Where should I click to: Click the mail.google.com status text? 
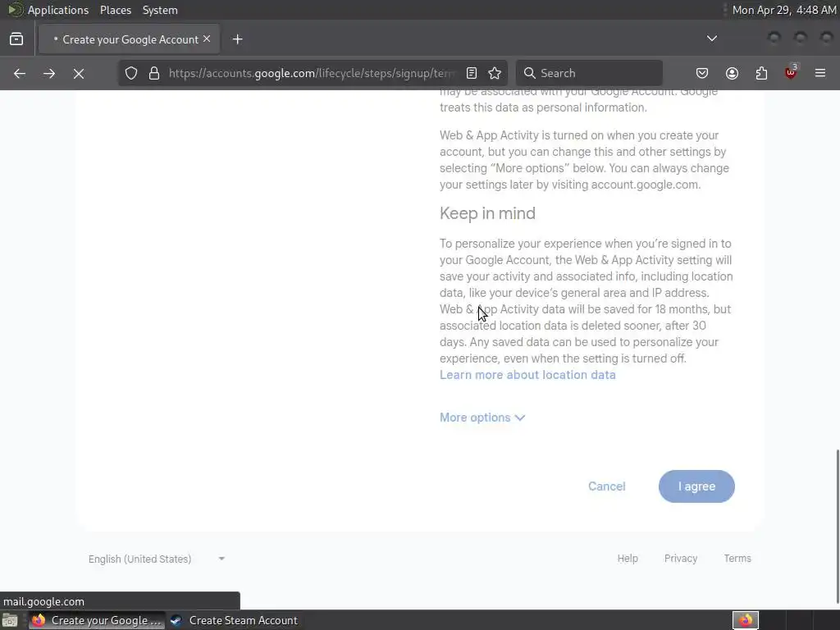[44, 601]
